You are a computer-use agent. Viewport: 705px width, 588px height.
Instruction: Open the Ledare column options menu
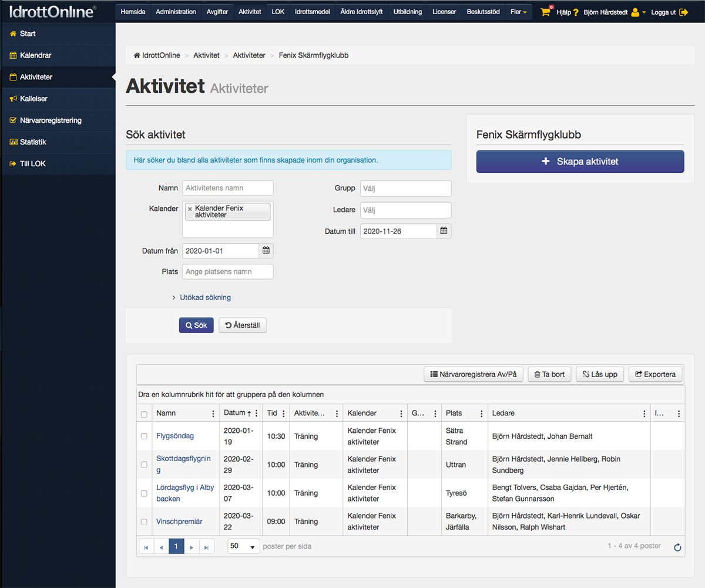pyautogui.click(x=644, y=414)
